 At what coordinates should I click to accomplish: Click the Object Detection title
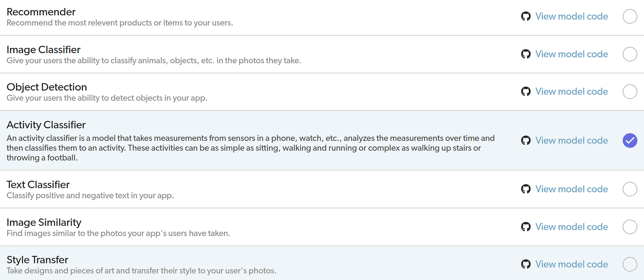click(47, 87)
